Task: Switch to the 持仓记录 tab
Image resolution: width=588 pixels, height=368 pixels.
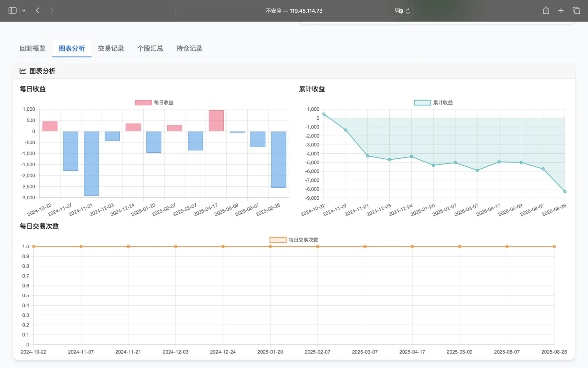Action: (x=189, y=48)
